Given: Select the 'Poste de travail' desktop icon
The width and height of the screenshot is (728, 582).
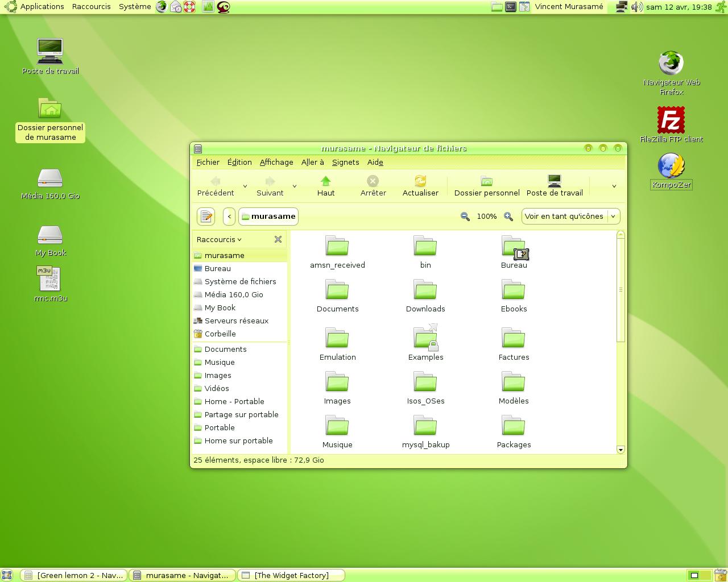Looking at the screenshot, I should pyautogui.click(x=51, y=57).
